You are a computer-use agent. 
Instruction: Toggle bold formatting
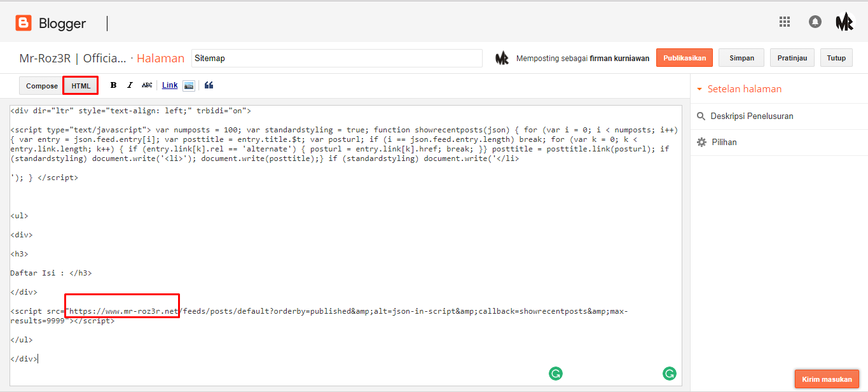pyautogui.click(x=113, y=85)
